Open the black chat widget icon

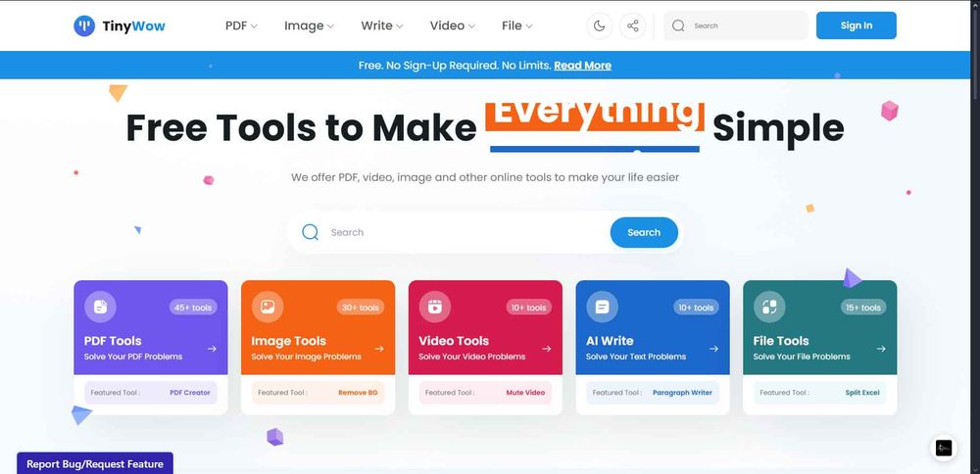(x=944, y=448)
